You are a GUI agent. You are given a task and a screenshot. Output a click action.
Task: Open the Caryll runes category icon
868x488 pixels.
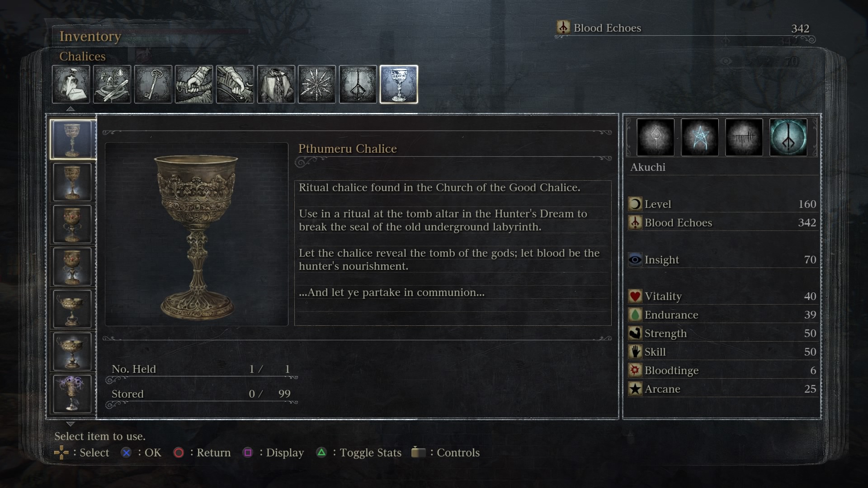[x=358, y=84]
